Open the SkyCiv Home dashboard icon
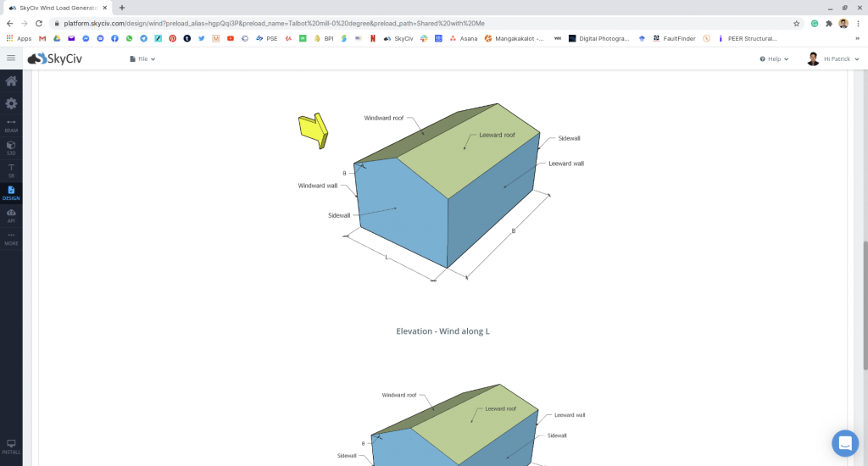Viewport: 868px width, 466px height. pyautogui.click(x=11, y=81)
